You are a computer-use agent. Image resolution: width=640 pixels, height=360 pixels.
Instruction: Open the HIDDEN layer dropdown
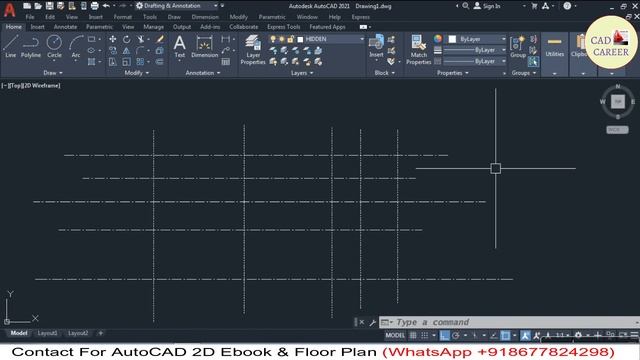click(362, 39)
